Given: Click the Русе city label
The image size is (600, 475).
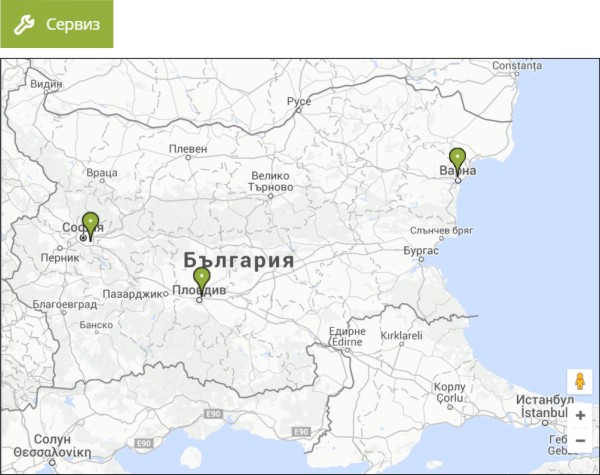Looking at the screenshot, I should point(299,101).
